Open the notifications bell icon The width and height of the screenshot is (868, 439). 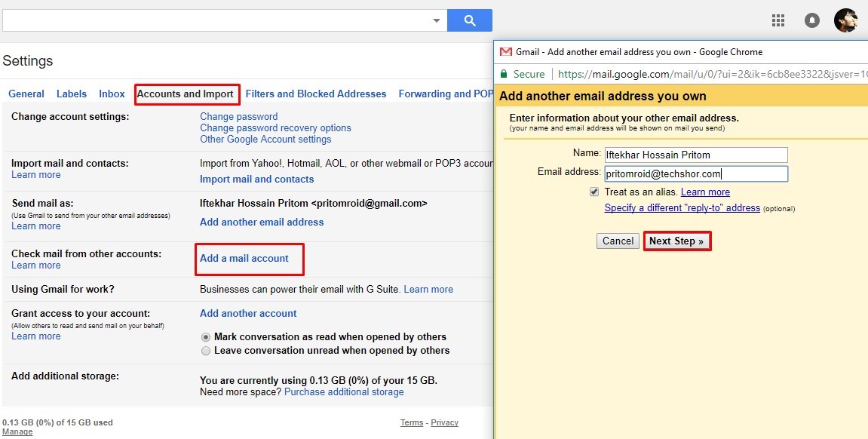click(x=811, y=20)
